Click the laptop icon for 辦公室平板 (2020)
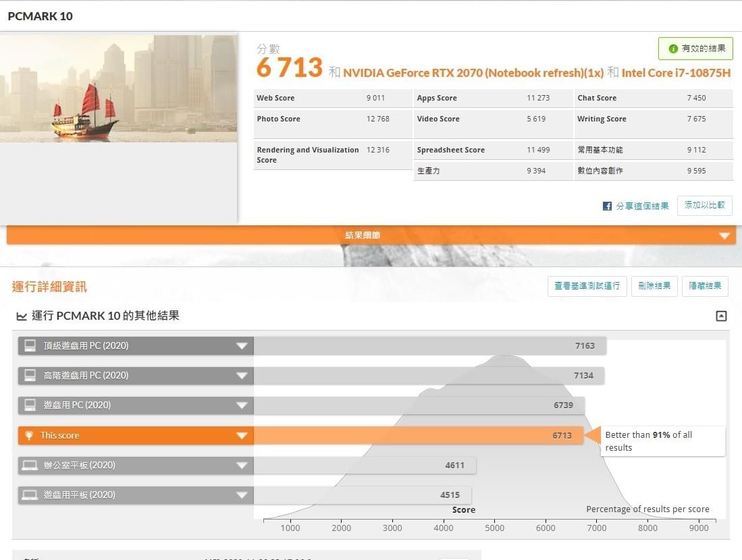This screenshot has height=560, width=742. tap(30, 466)
